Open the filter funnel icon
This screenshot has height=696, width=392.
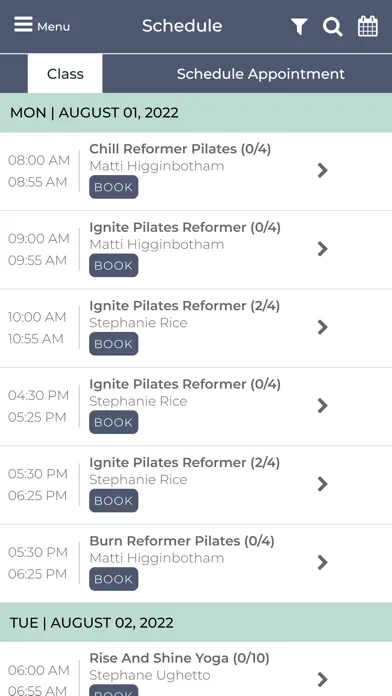click(x=299, y=26)
